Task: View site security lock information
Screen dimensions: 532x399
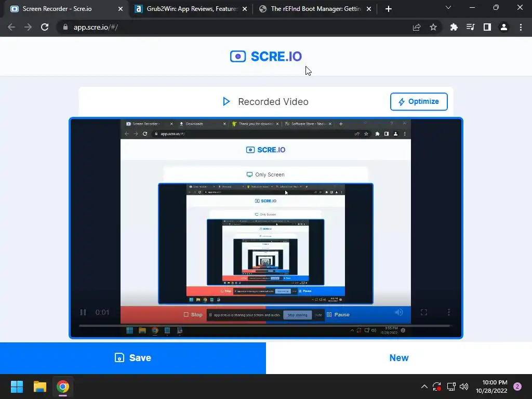Action: click(65, 27)
